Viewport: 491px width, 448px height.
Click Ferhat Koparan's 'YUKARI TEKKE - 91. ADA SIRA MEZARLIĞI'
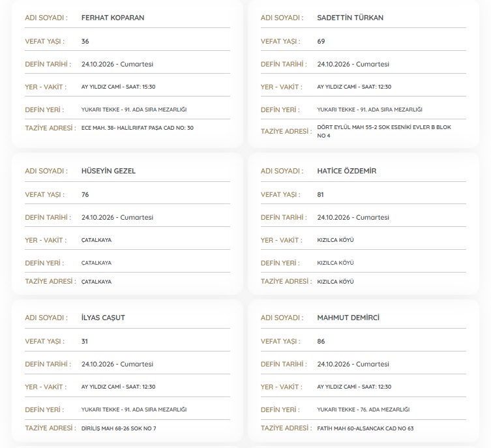[x=134, y=110]
